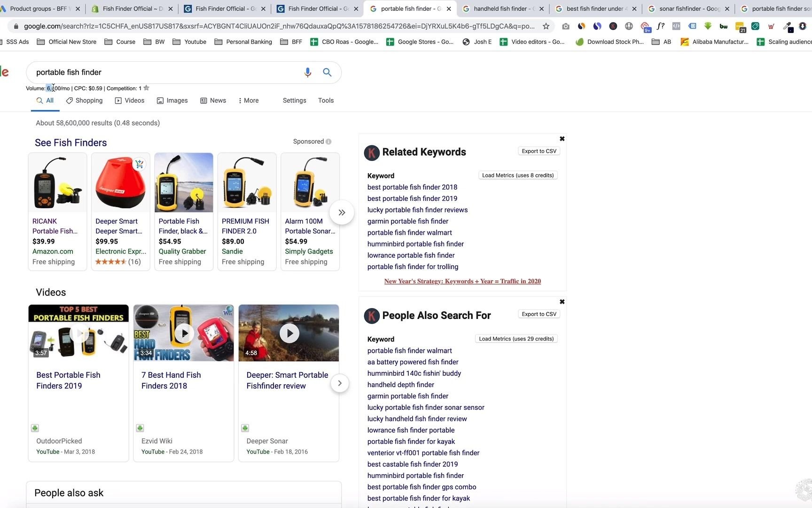This screenshot has width=812, height=508.
Task: Click green download icon under OutdoorPicked video
Action: click(x=35, y=428)
